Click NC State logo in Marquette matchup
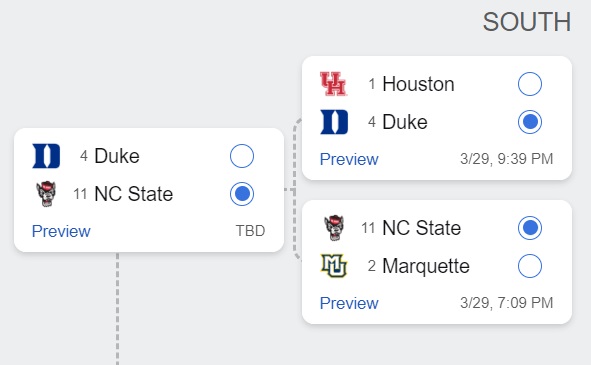 coord(334,228)
